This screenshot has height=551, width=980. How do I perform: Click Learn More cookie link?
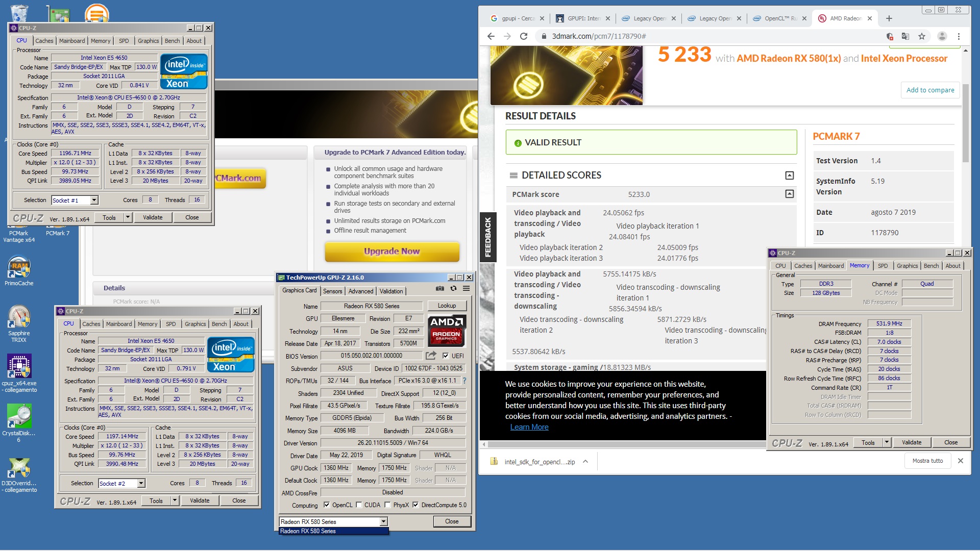click(x=529, y=427)
